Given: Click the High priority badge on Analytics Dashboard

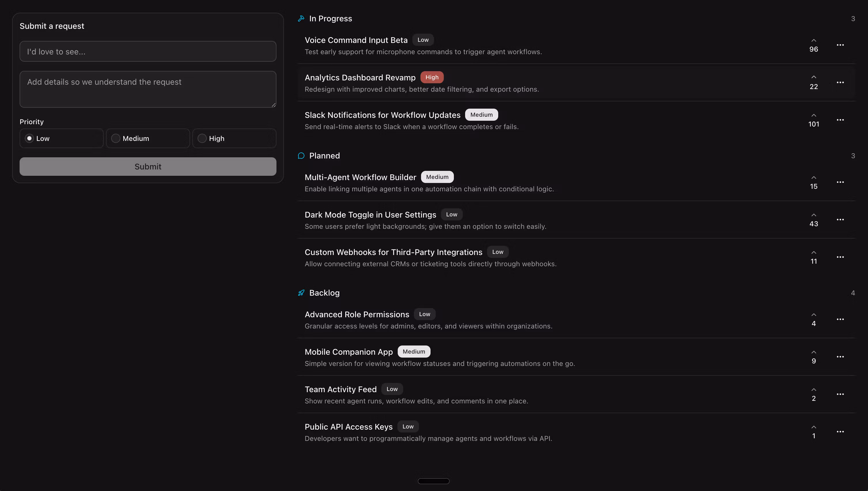Looking at the screenshot, I should coord(432,77).
